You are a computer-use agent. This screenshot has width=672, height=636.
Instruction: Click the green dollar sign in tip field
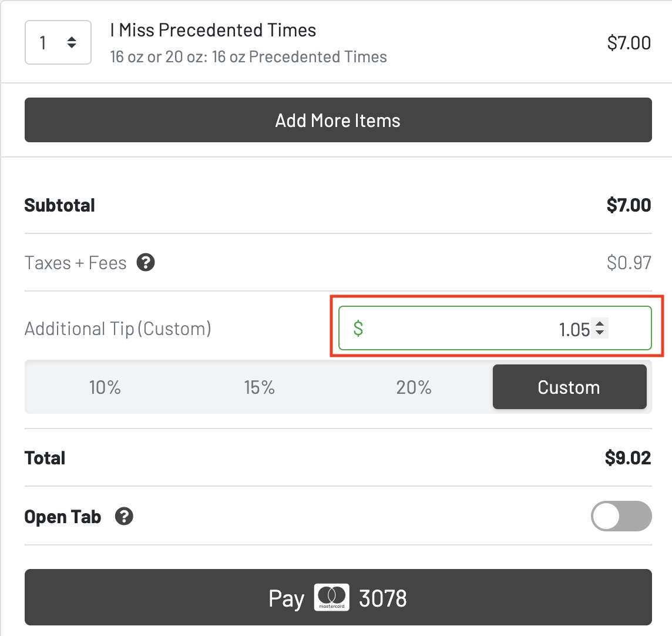click(358, 328)
